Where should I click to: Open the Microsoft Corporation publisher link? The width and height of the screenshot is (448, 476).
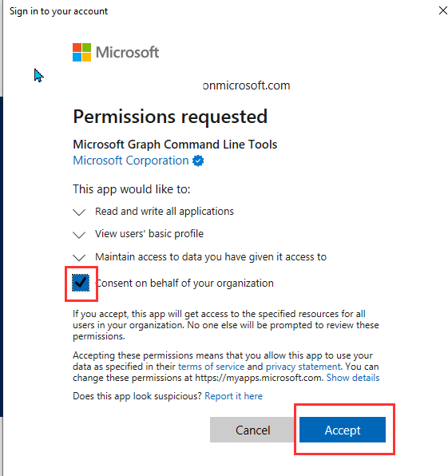pos(131,161)
